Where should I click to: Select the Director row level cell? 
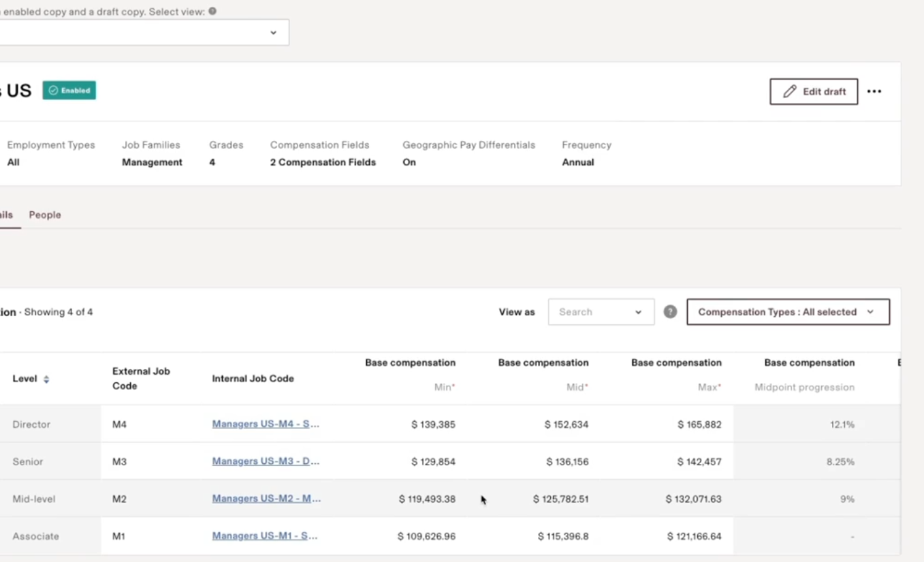(31, 424)
